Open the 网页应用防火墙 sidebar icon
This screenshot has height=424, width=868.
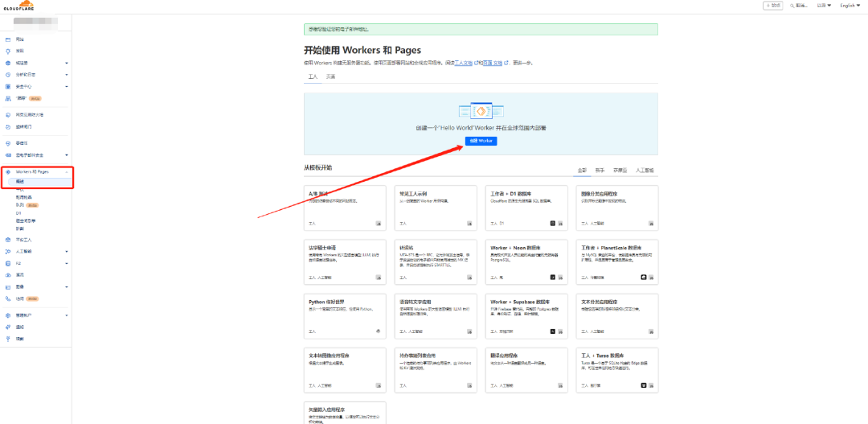(x=8, y=115)
